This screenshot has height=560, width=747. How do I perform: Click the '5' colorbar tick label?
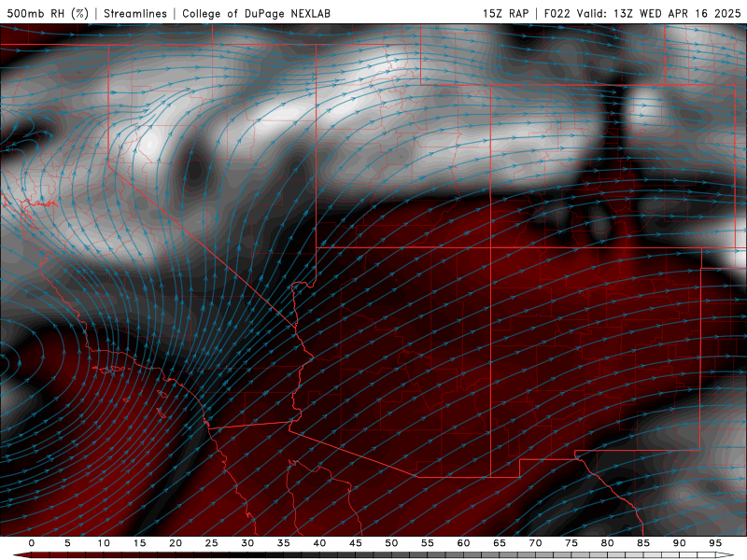(67, 543)
